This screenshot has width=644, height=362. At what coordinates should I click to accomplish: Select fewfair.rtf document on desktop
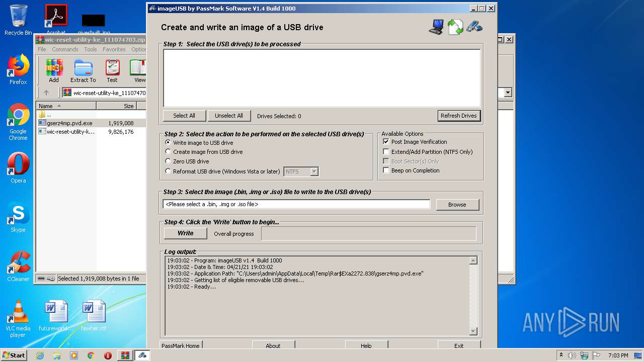click(x=94, y=316)
